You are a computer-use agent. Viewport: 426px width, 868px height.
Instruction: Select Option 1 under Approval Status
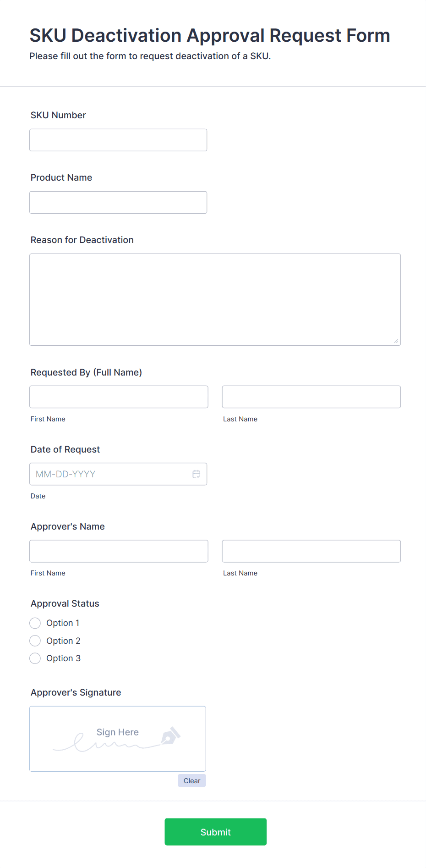[35, 623]
